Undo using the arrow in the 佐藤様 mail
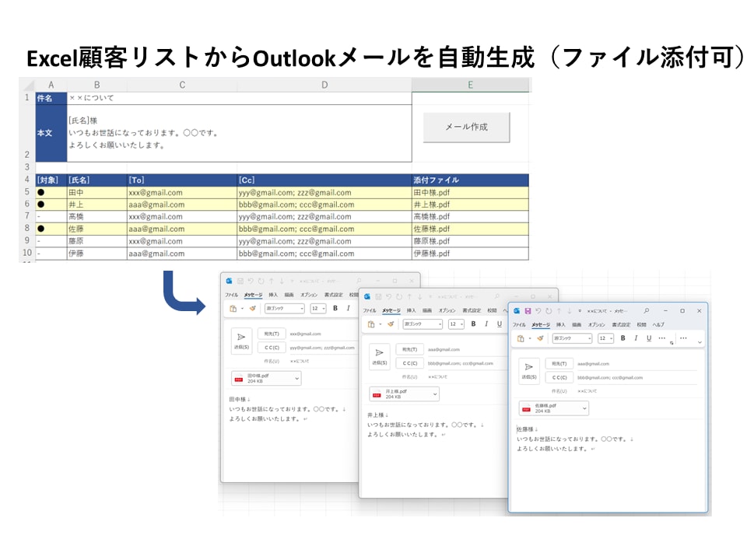Image resolution: width=747 pixels, height=560 pixels. coord(538,311)
